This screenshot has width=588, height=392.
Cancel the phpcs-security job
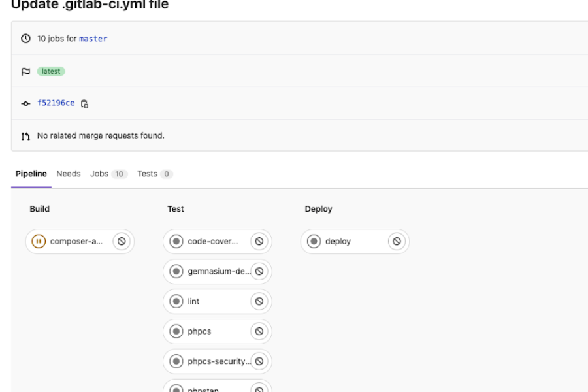point(259,361)
